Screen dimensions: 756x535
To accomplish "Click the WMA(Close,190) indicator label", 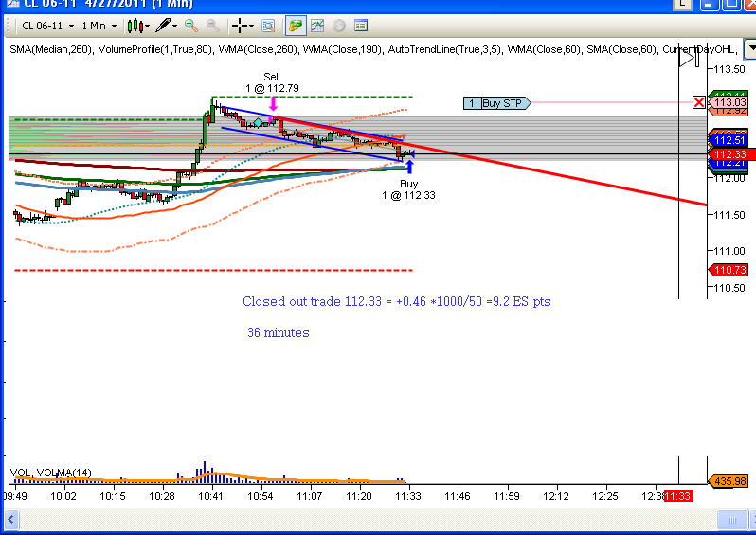I will click(x=342, y=49).
